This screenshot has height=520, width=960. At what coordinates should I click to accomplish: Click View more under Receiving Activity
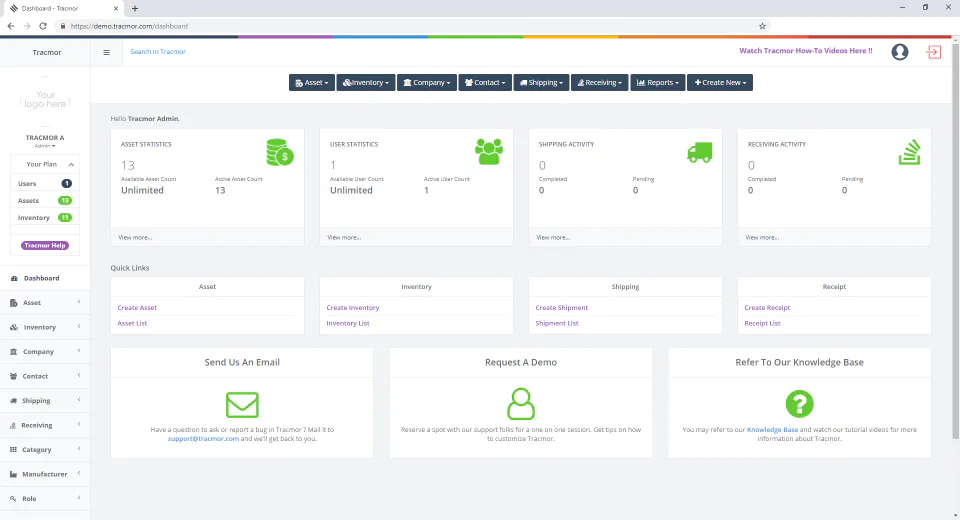[x=762, y=238]
